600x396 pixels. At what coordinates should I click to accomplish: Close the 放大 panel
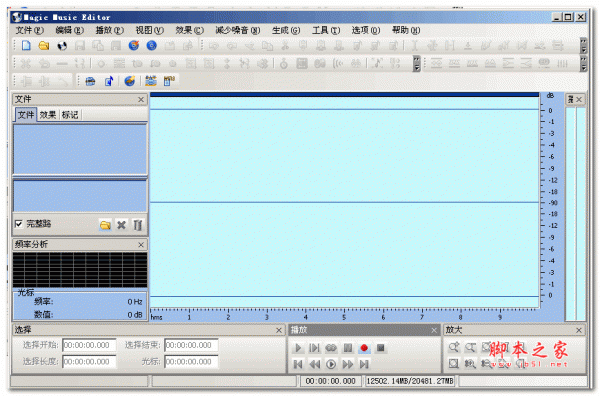579,330
